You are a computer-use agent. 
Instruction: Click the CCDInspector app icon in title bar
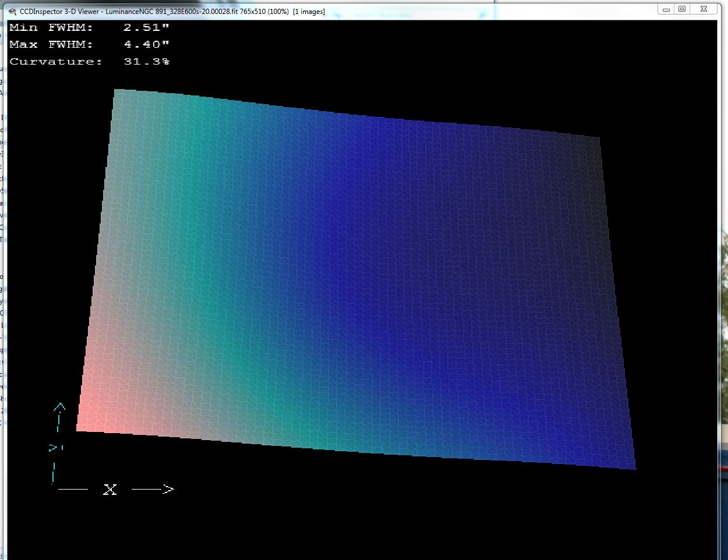point(12,12)
